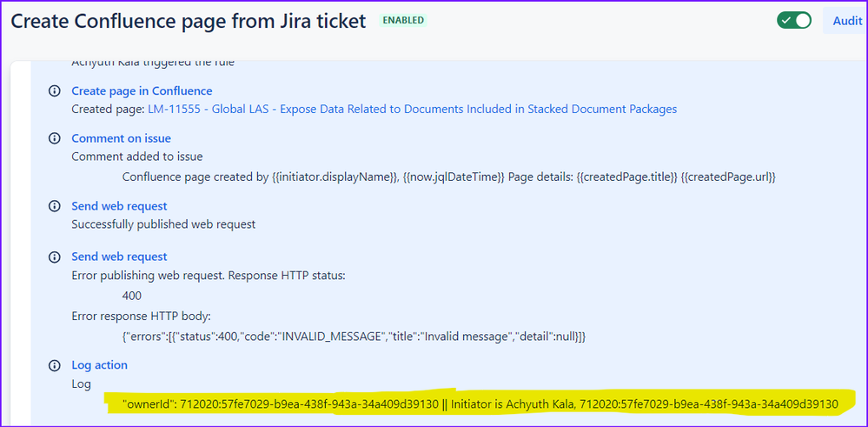The height and width of the screenshot is (427, 868).
Task: Select the 'Confluence page created by' comment text
Action: tap(449, 177)
